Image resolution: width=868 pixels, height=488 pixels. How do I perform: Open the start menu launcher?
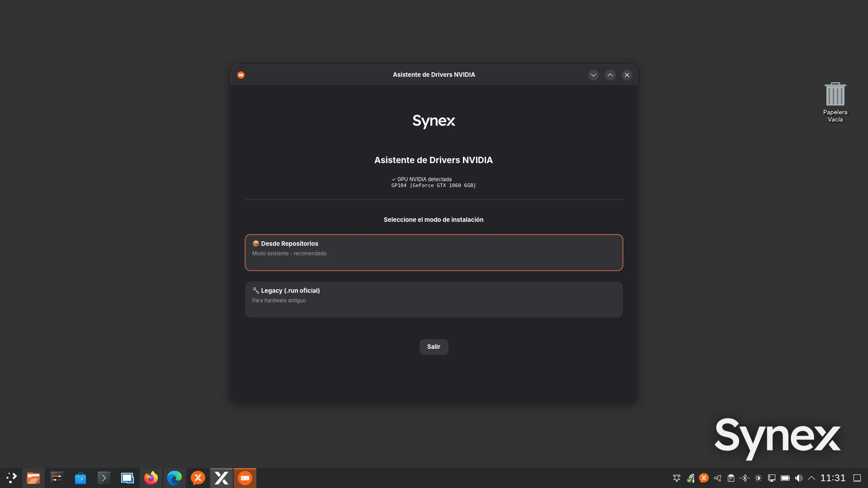pyautogui.click(x=11, y=478)
